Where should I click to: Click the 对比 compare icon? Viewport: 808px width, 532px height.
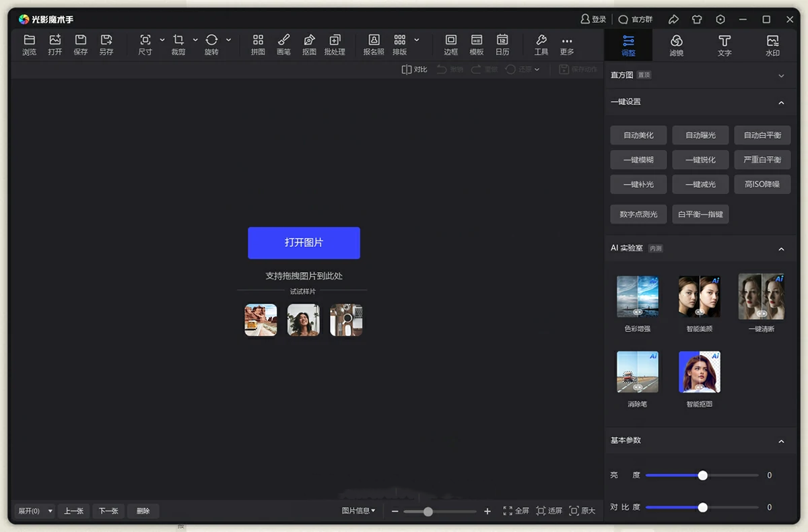(x=414, y=69)
